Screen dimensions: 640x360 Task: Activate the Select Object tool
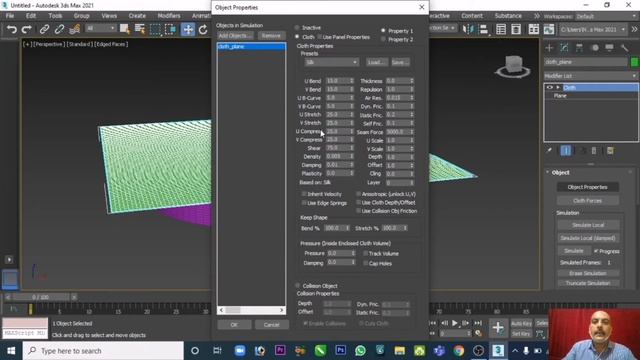click(124, 29)
